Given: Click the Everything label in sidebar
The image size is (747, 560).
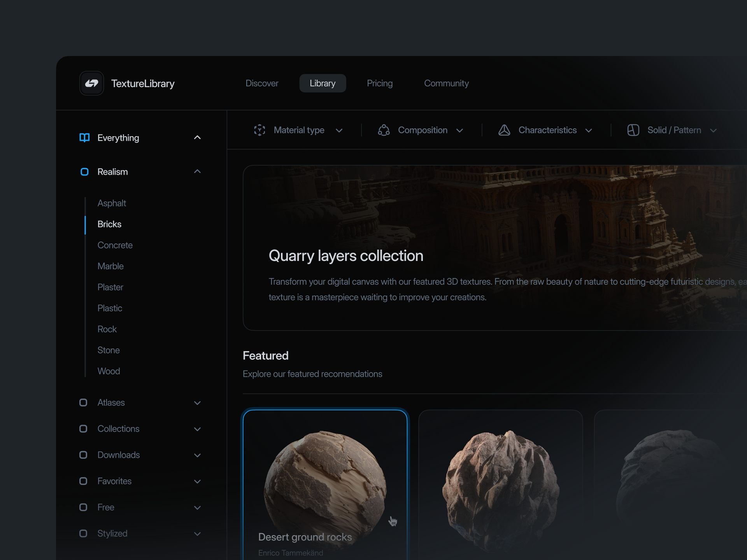Looking at the screenshot, I should (x=118, y=138).
